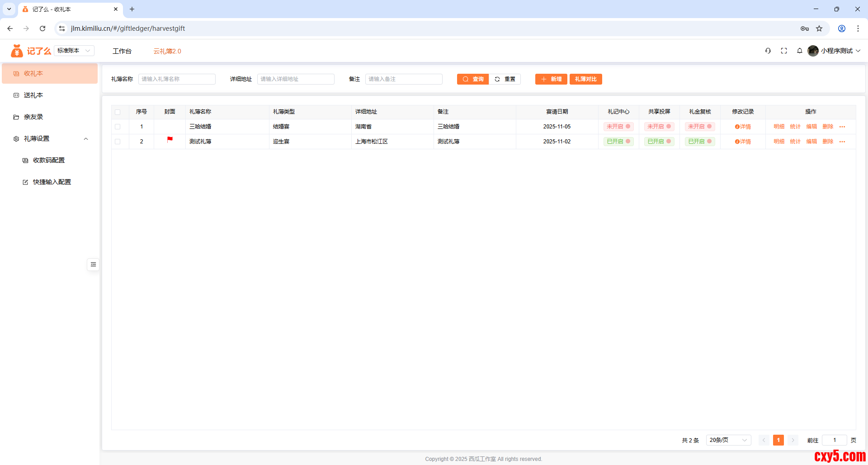Collapse the 礼薄设置 sidebar group
The height and width of the screenshot is (465, 868).
[86, 139]
